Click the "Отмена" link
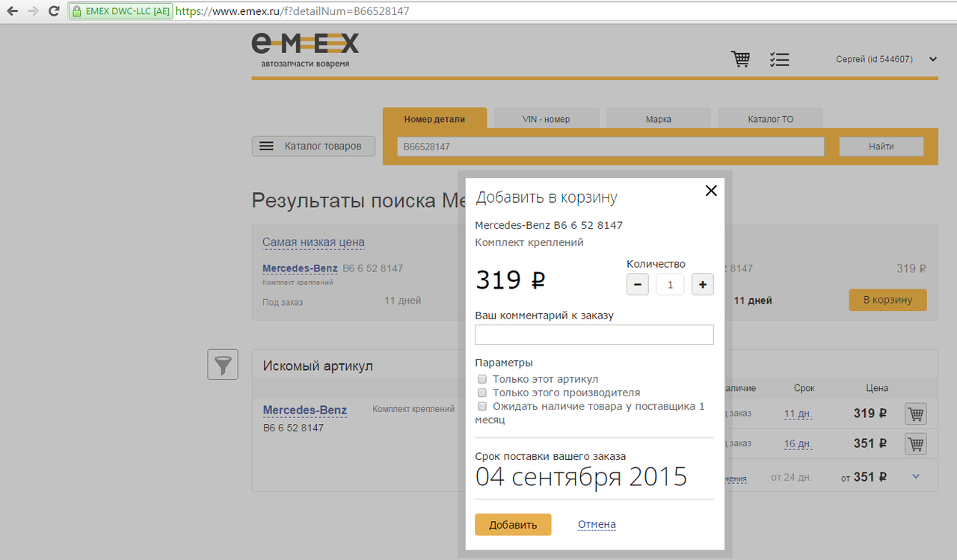The image size is (957, 560). coord(597,525)
